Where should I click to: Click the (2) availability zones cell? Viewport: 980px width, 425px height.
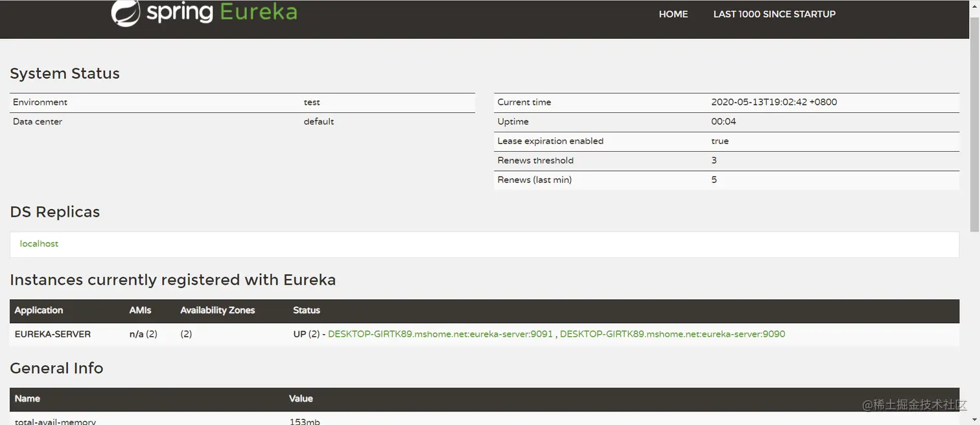pyautogui.click(x=186, y=334)
